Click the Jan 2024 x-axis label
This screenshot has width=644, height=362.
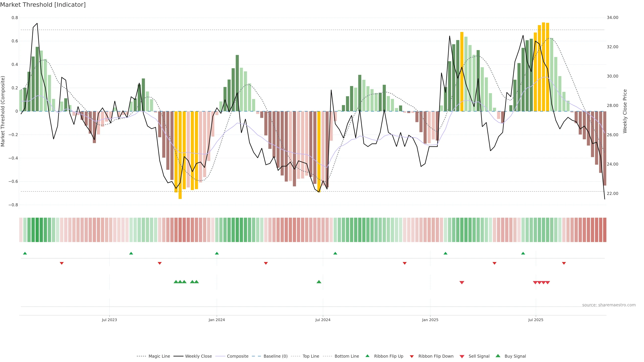tap(217, 320)
